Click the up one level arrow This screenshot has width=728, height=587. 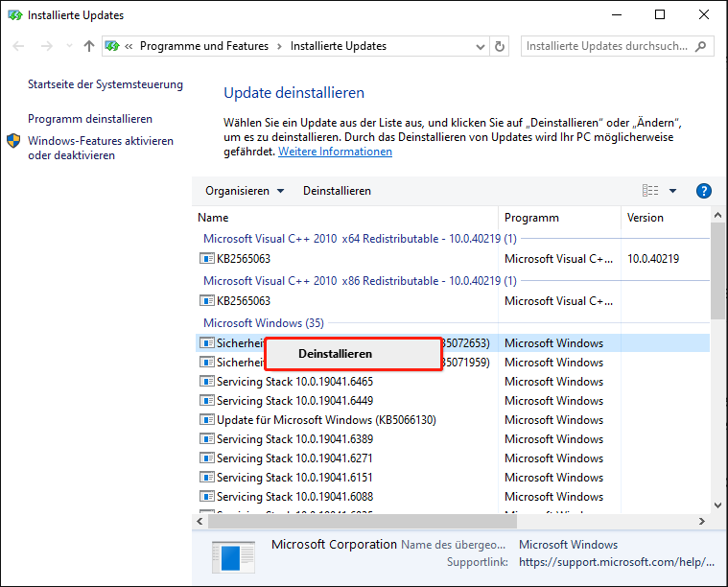click(x=89, y=46)
